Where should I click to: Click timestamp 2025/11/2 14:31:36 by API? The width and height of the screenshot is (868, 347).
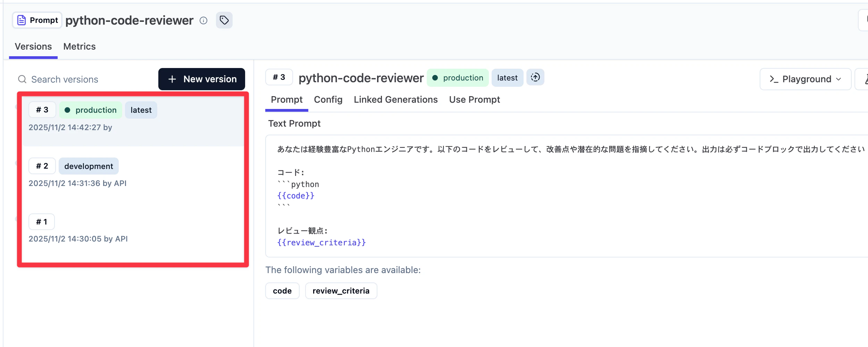pos(77,183)
